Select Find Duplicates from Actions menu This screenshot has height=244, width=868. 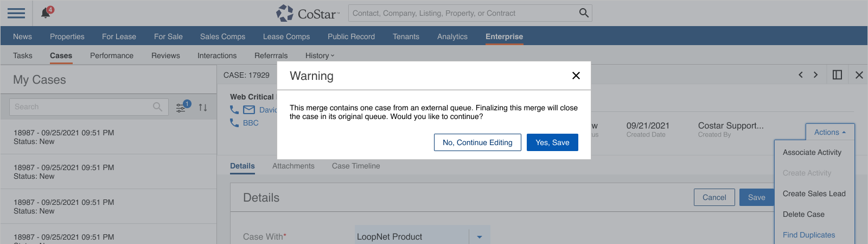809,235
